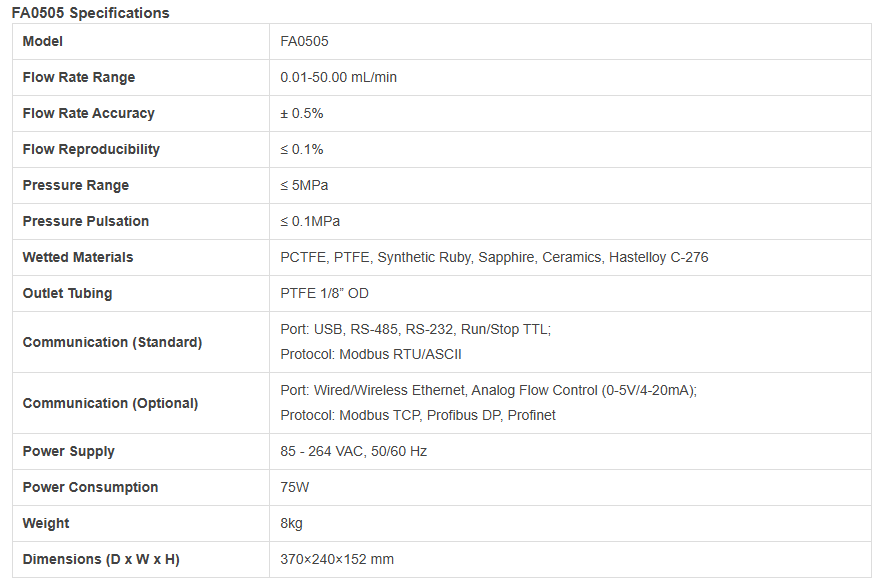
Task: Select the 85 - 264 VAC power value
Action: [x=353, y=451]
